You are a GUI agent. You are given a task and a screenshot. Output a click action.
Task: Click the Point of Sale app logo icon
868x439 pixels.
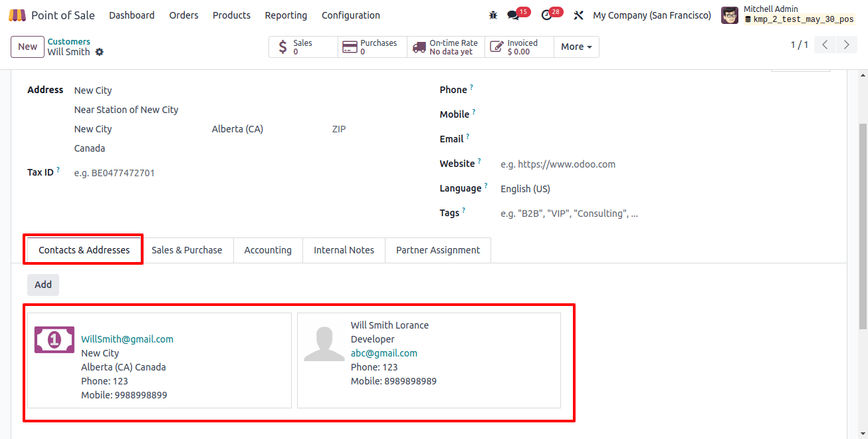coord(17,15)
